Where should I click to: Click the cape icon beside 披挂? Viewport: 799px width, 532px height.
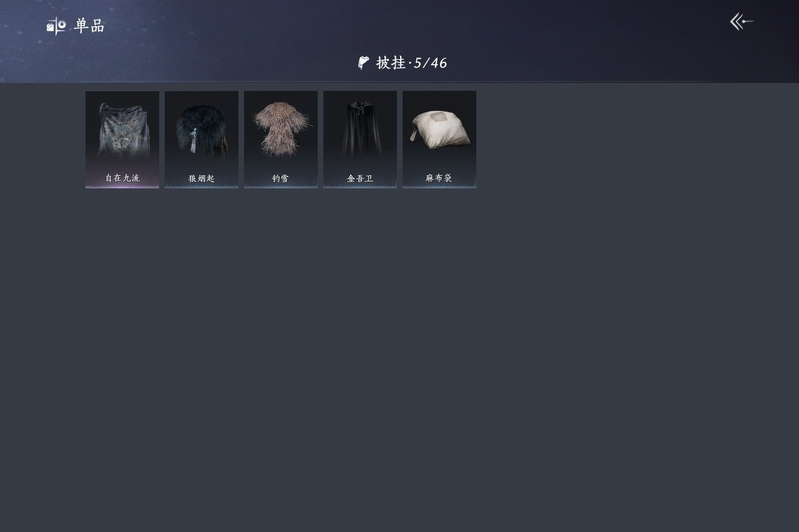point(363,62)
